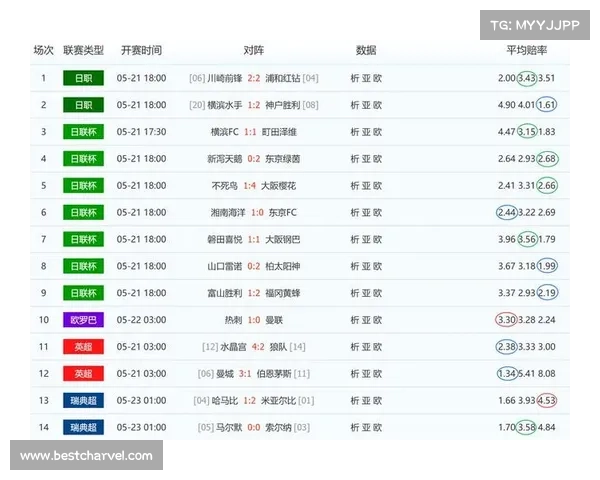This screenshot has height=480, width=600.
Task: Click 亚 handicap link in 横滨水手 row
Action: click(366, 105)
